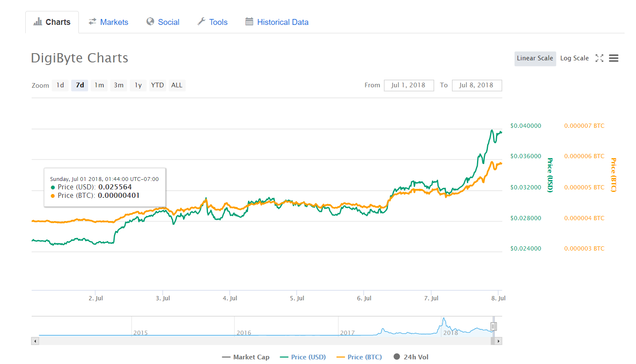
Task: Click the 6. Jul x-axis label
Action: [364, 298]
